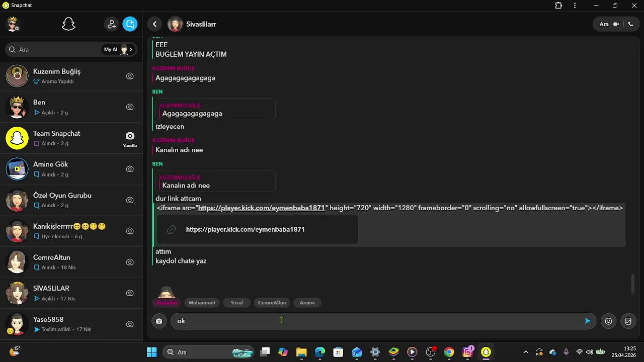Screen dimensions: 644x362
Task: Open camera icon next to Amine Gök
Action: click(130, 169)
